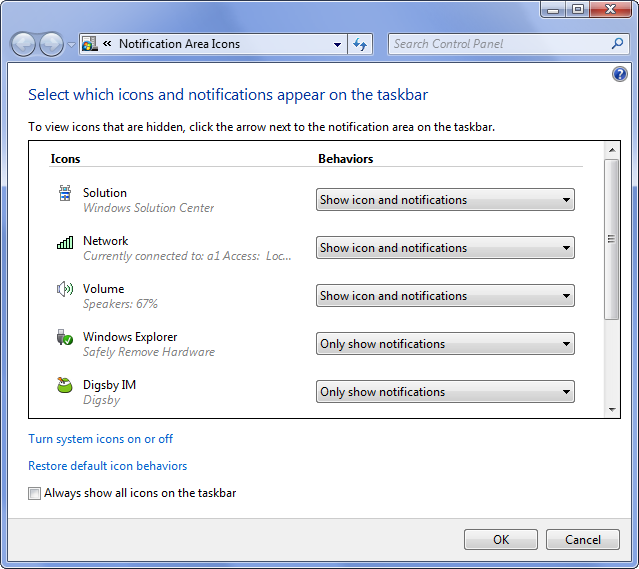Click Restore default icon behaviors

pyautogui.click(x=108, y=466)
